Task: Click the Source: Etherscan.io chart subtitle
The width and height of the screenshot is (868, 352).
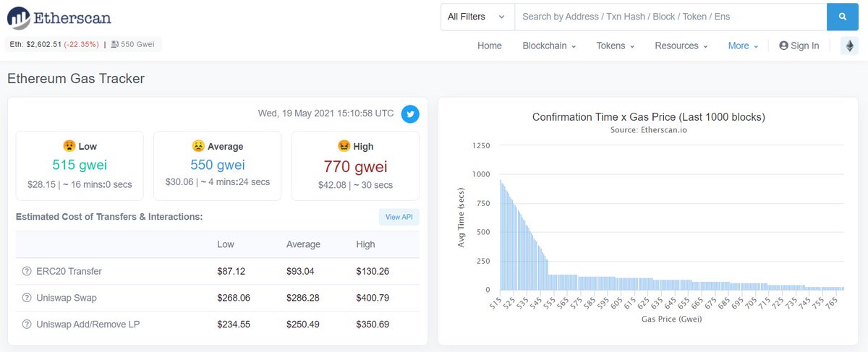Action: click(648, 130)
